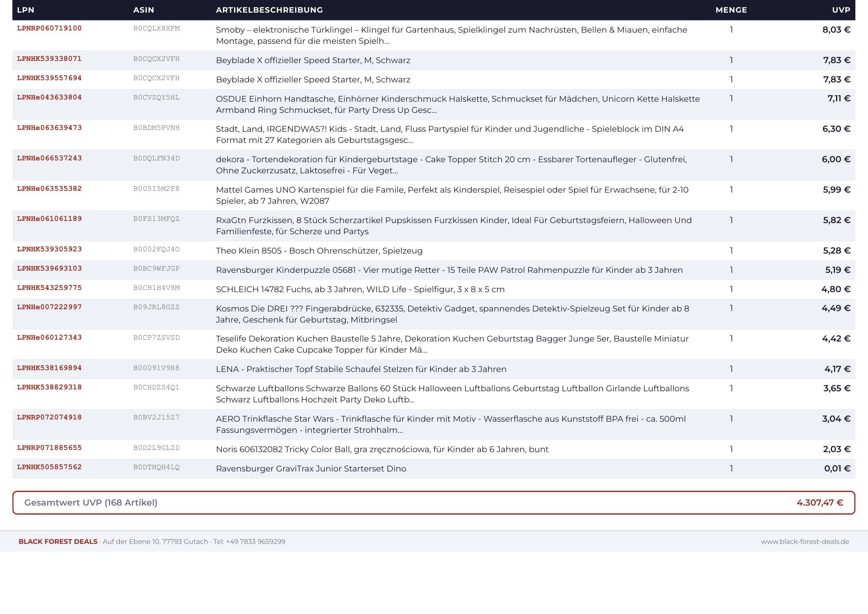868x614 pixels.
Task: Click the LENA Praktischer Topf description
Action: pyautogui.click(x=361, y=369)
